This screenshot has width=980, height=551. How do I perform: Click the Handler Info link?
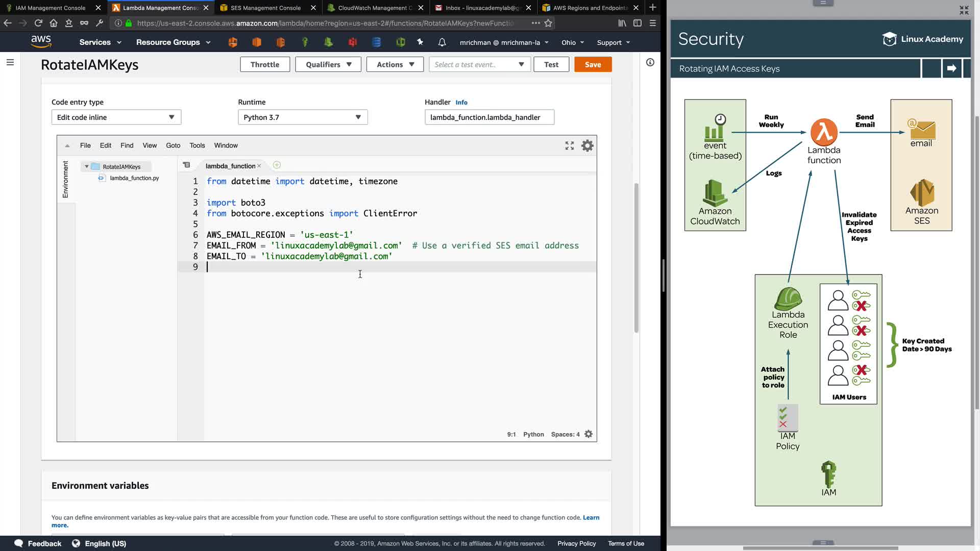[461, 103]
